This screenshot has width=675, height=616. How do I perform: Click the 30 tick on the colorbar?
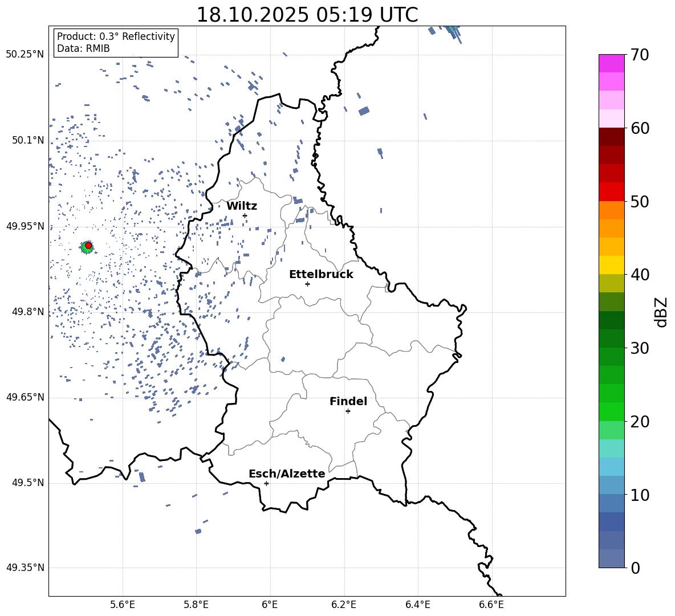(x=640, y=348)
